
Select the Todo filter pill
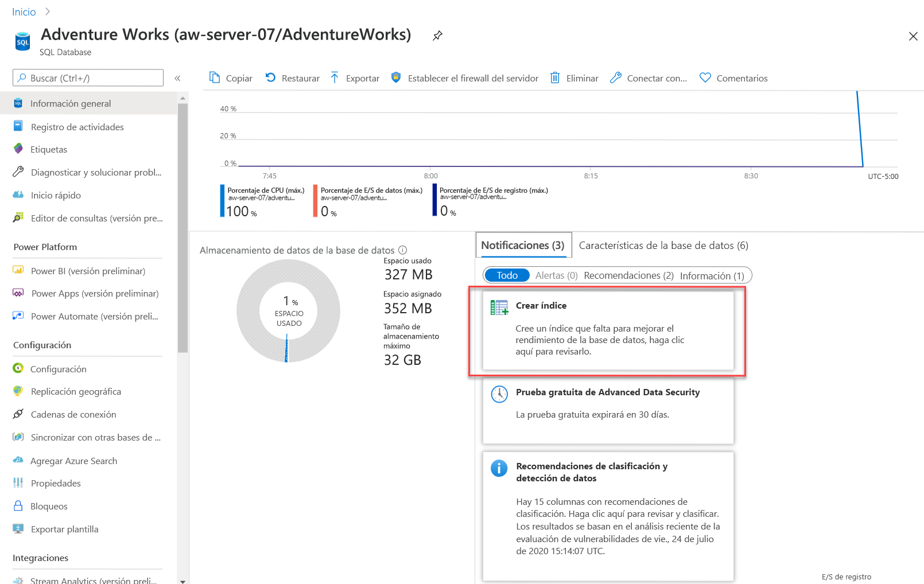507,275
